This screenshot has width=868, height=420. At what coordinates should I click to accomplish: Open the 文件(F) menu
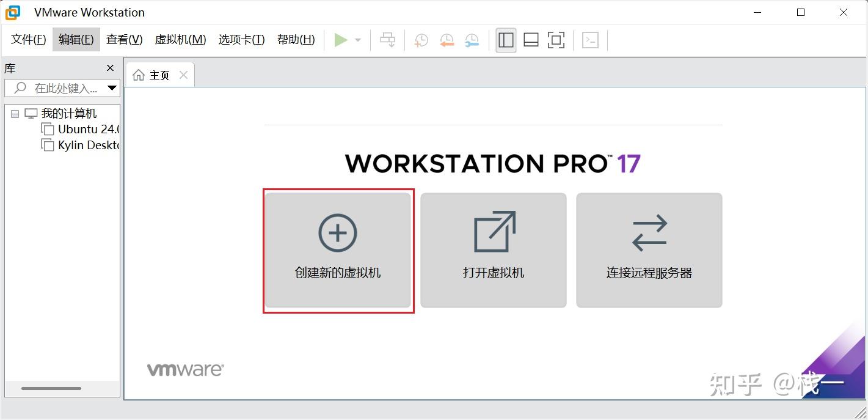click(29, 40)
